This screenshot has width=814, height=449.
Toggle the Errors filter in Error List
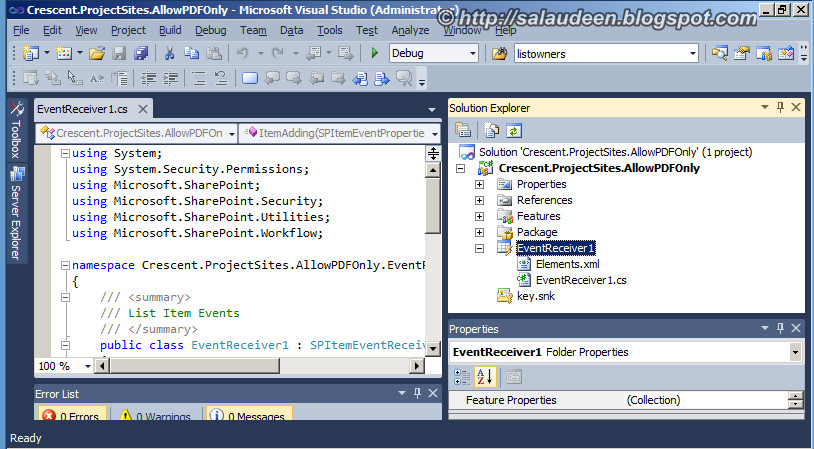coord(73,414)
